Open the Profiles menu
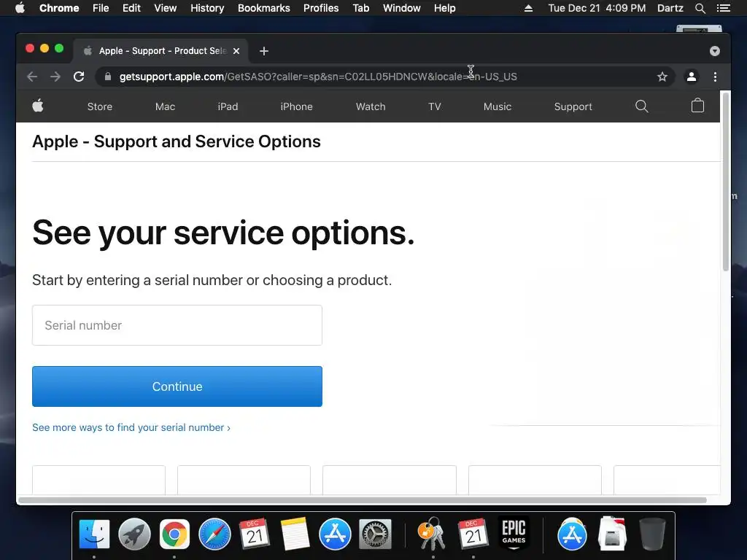 [x=321, y=8]
